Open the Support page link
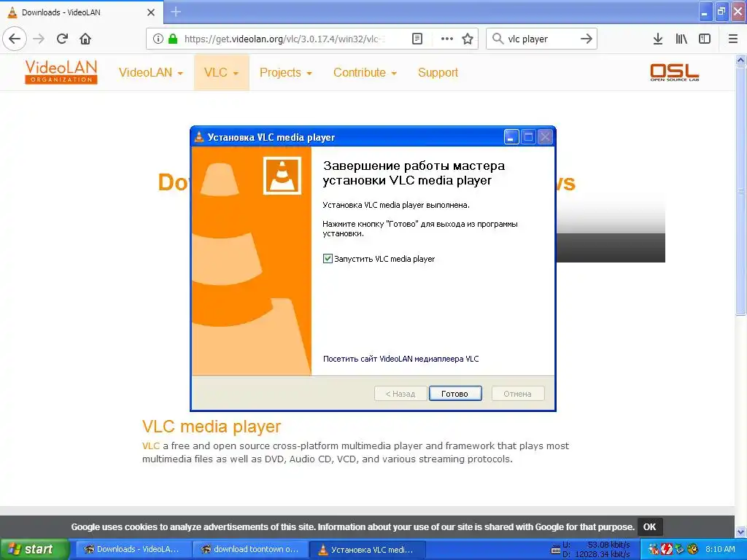 coord(438,72)
